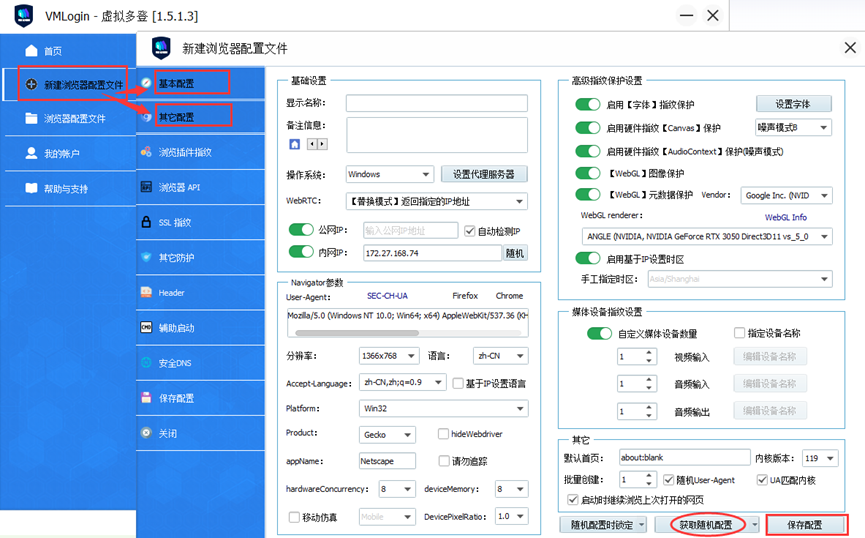Toggle AudioContext 保护 switch
This screenshot has width=865, height=538.
[588, 151]
